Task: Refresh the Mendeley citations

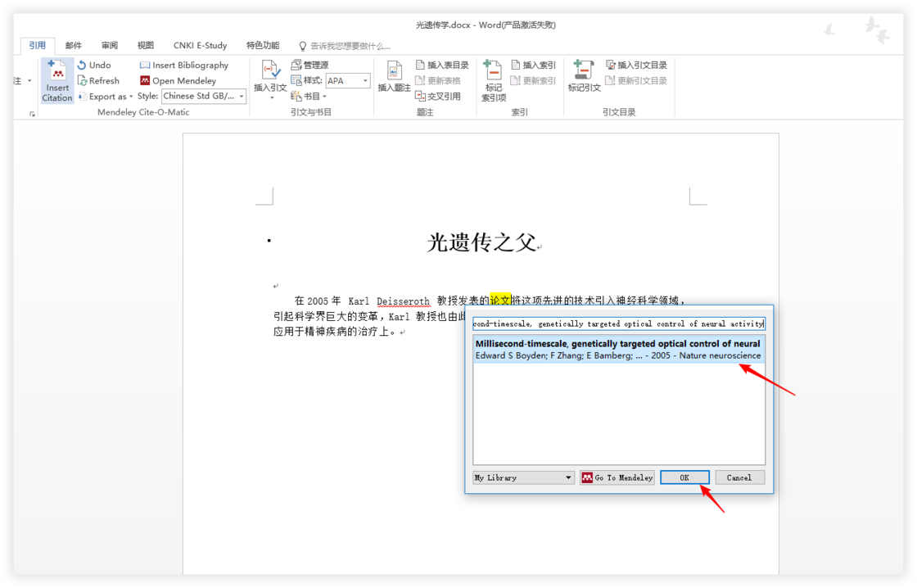Action: tap(98, 80)
